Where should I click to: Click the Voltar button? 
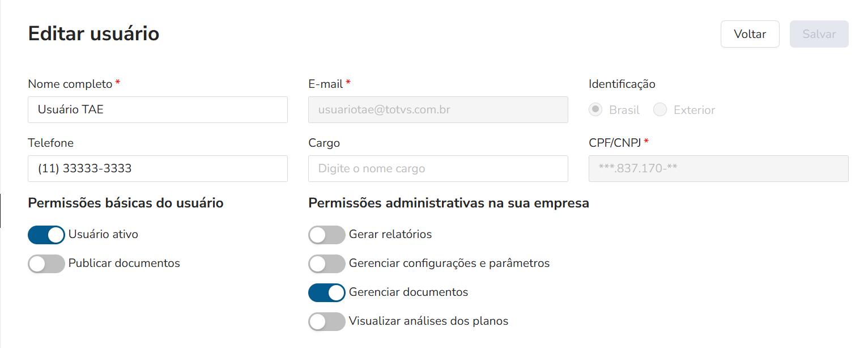pos(750,34)
